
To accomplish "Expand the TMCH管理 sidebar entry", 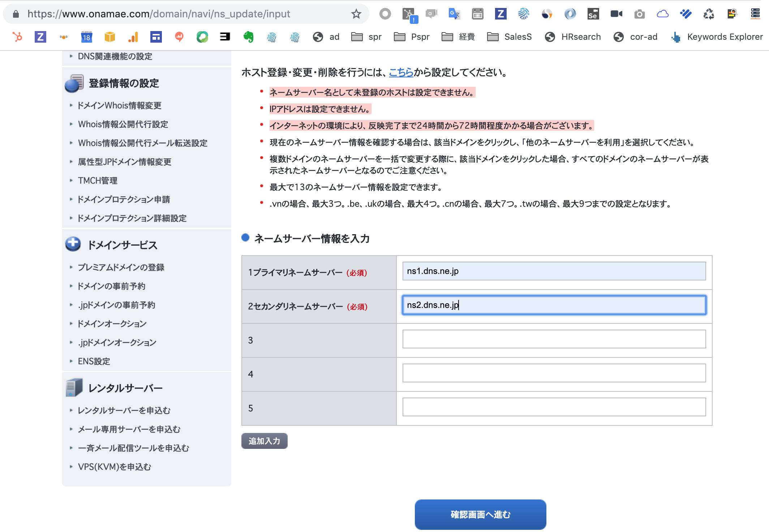I will [x=97, y=180].
